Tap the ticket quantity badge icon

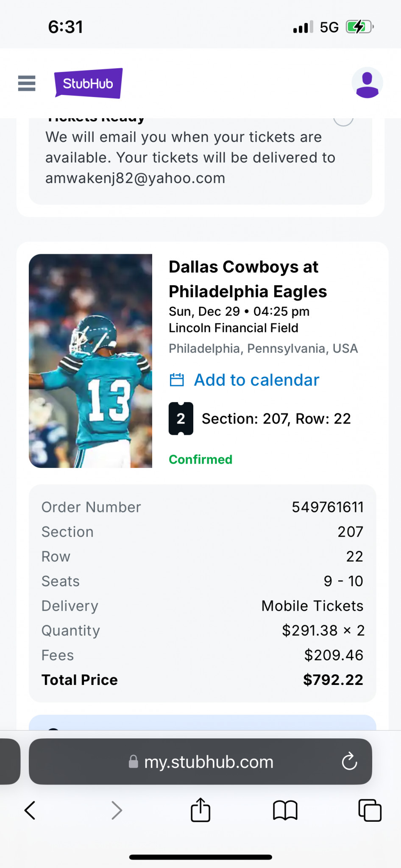(181, 418)
